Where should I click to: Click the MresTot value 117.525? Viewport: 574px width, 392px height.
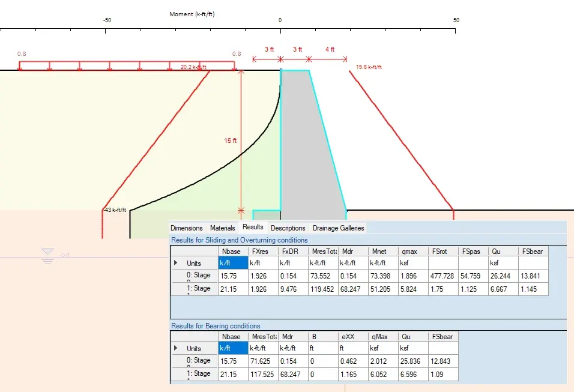(x=263, y=374)
